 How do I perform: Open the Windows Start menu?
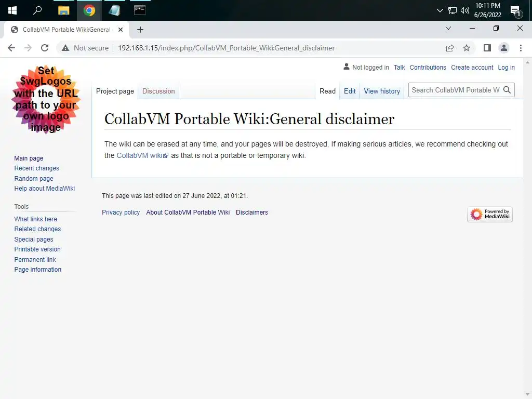pos(12,10)
